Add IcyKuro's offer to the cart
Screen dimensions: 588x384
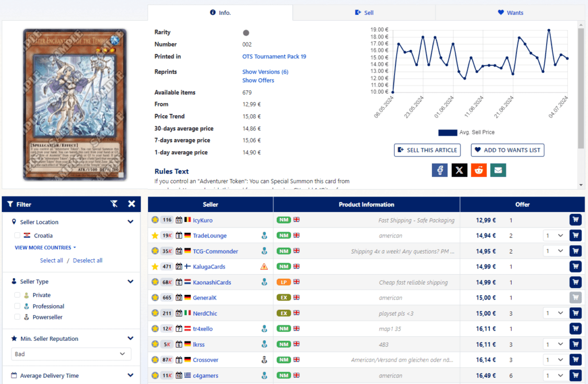[575, 220]
